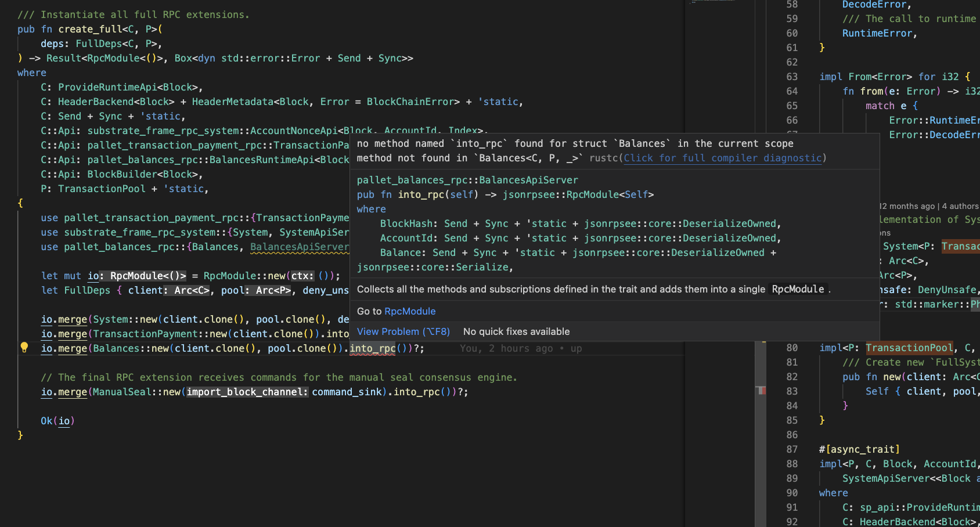Image resolution: width=980 pixels, height=527 pixels.
Task: Click View Problem in hover popup
Action: [403, 331]
